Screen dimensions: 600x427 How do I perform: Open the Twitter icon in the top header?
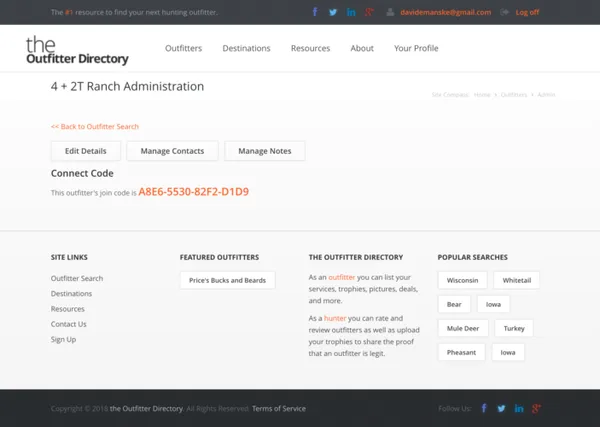[x=333, y=12]
